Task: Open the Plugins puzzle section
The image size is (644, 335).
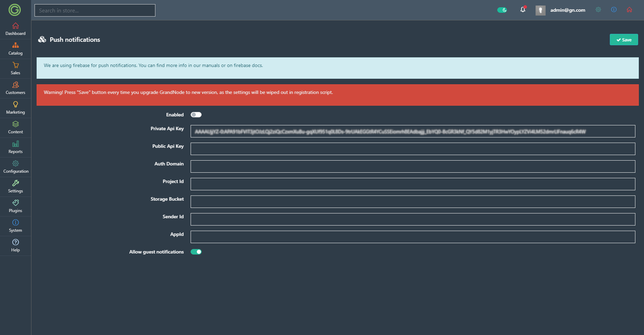Action: point(16,207)
